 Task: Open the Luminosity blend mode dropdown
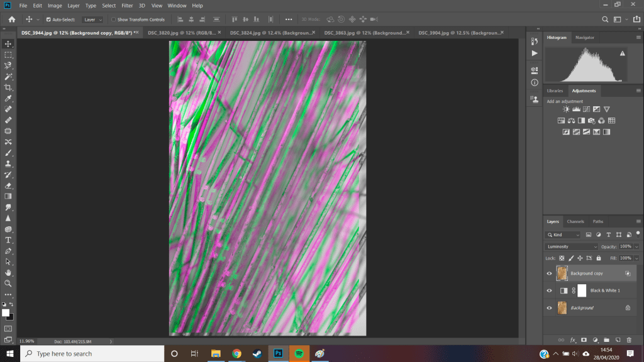[x=572, y=247]
